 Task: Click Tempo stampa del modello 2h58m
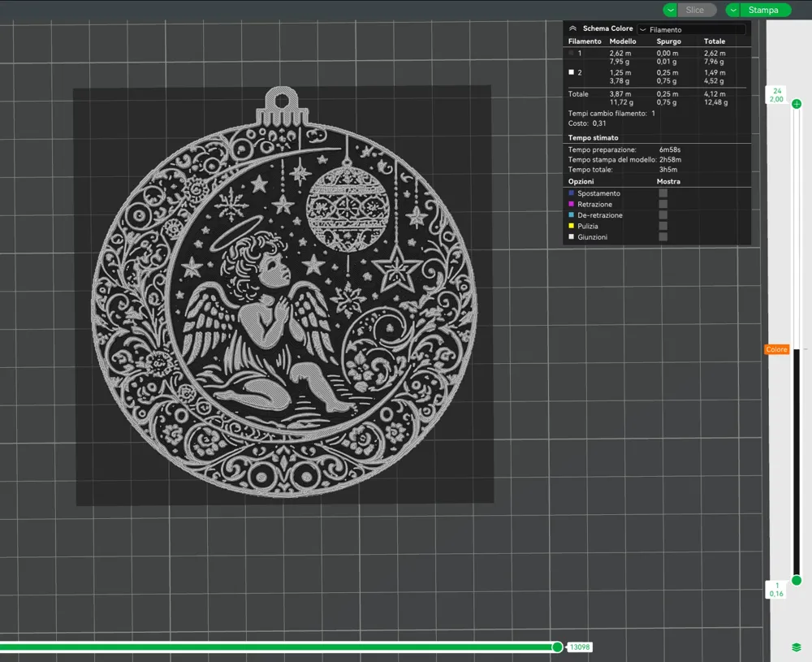pyautogui.click(x=624, y=159)
